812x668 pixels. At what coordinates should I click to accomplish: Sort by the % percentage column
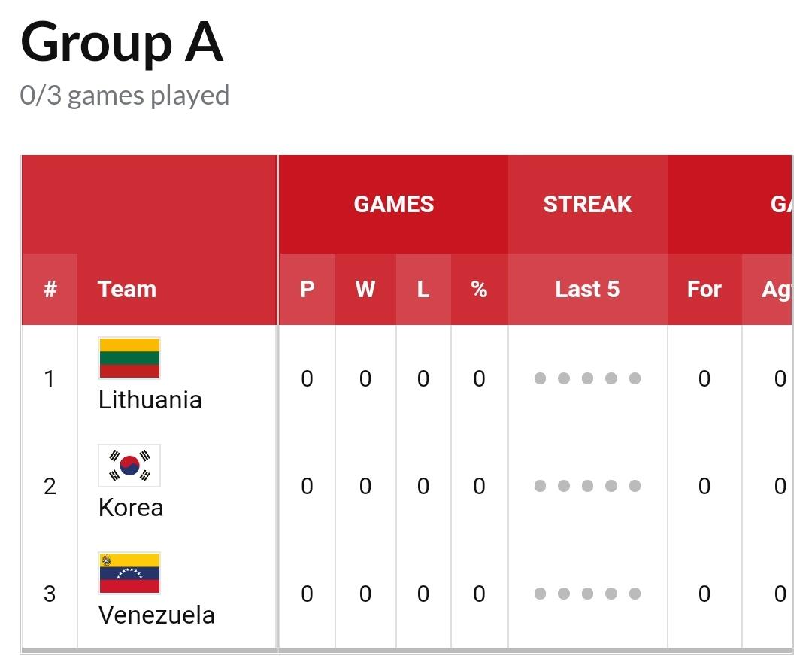(x=480, y=289)
